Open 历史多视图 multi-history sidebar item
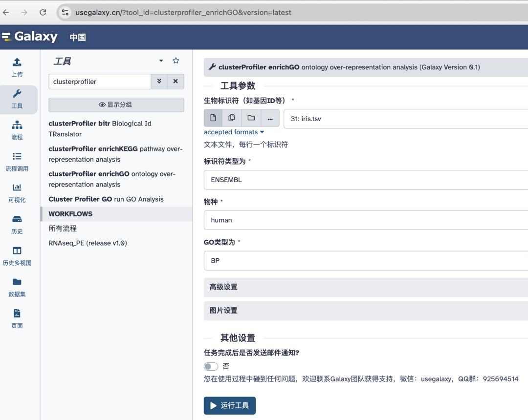 (x=17, y=256)
